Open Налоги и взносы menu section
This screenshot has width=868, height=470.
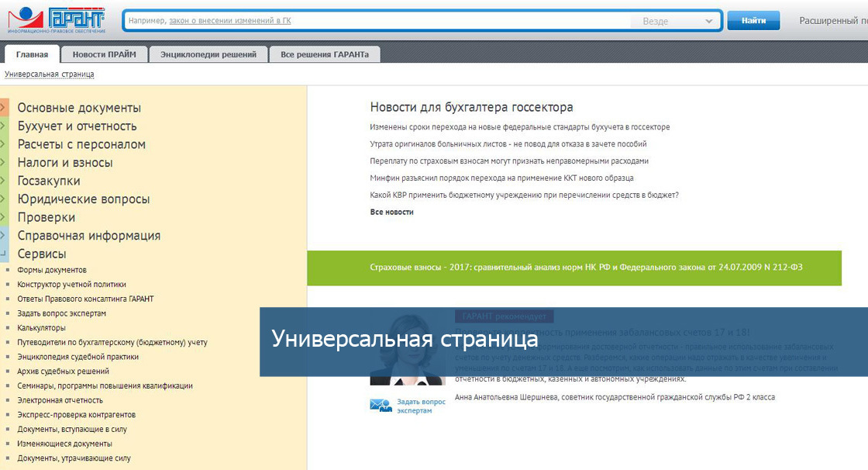[x=65, y=162]
